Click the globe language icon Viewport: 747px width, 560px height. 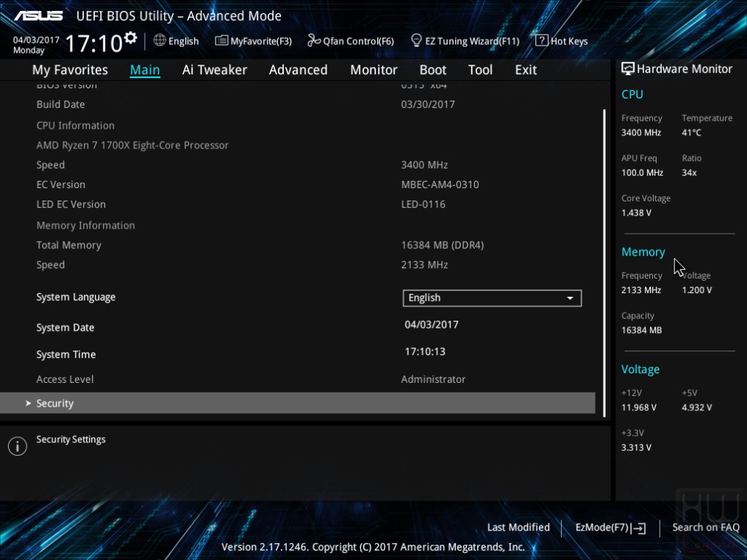click(160, 40)
